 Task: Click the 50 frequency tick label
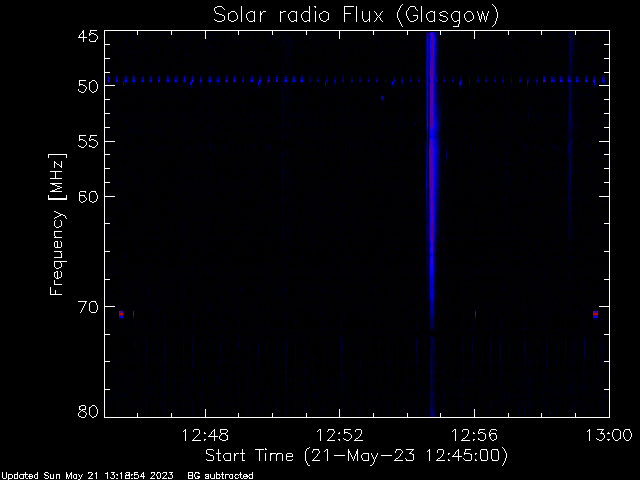coord(88,86)
